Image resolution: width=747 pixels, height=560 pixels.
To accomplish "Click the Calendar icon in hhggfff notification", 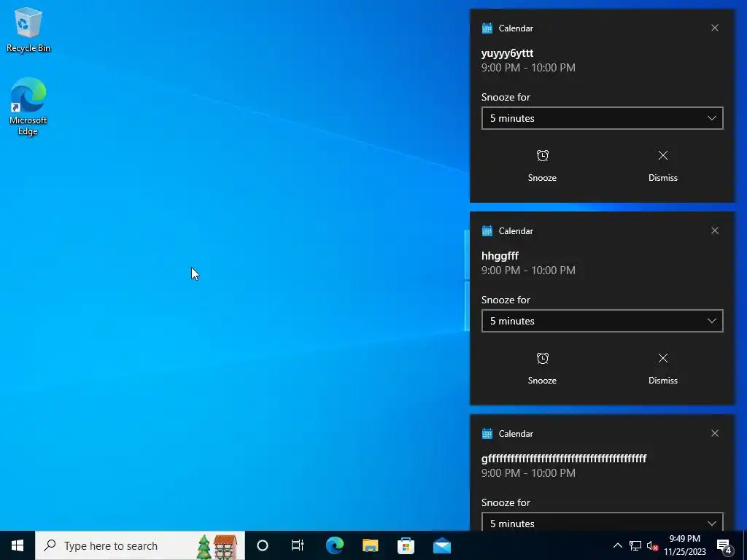I will click(x=487, y=231).
